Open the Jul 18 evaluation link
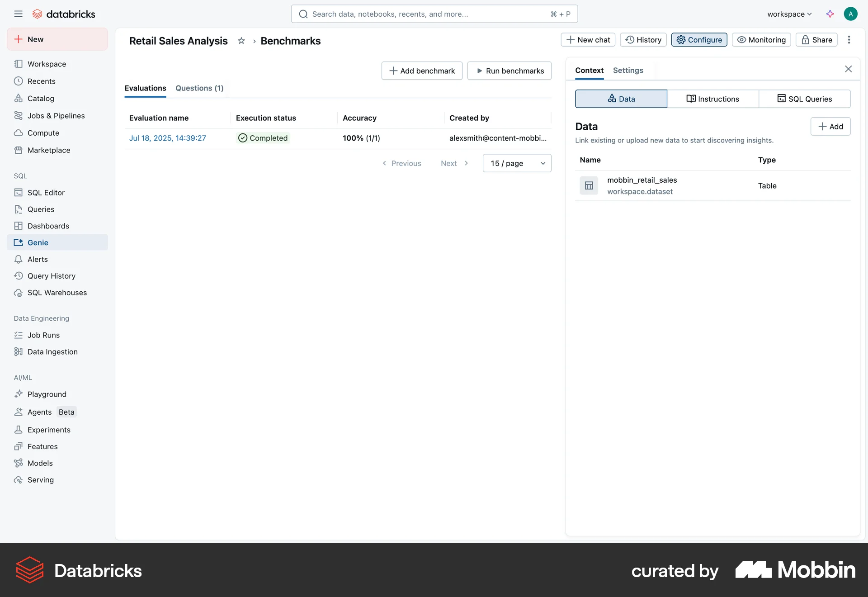Viewport: 868px width, 597px height. click(167, 138)
